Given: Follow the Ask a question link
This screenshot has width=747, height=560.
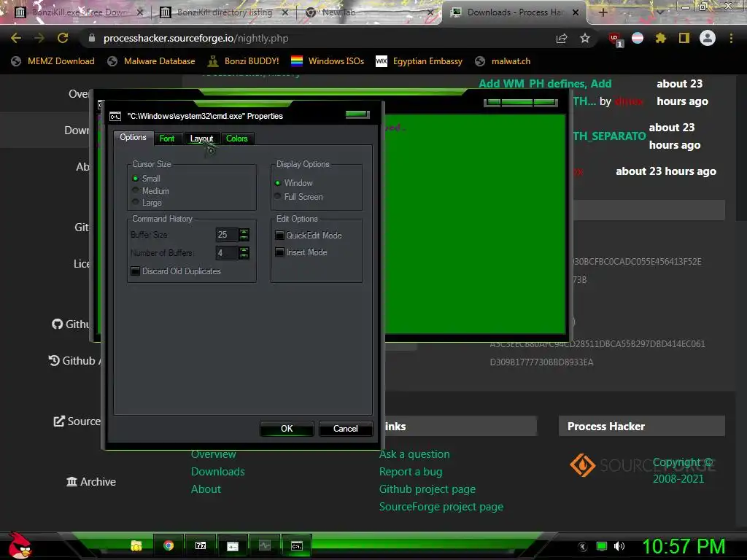Looking at the screenshot, I should coord(414,454).
